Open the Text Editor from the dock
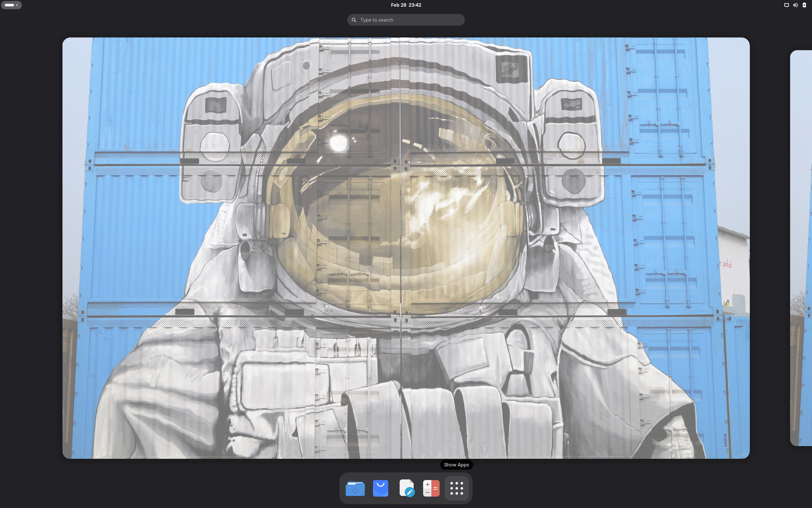This screenshot has height=508, width=812. [406, 488]
